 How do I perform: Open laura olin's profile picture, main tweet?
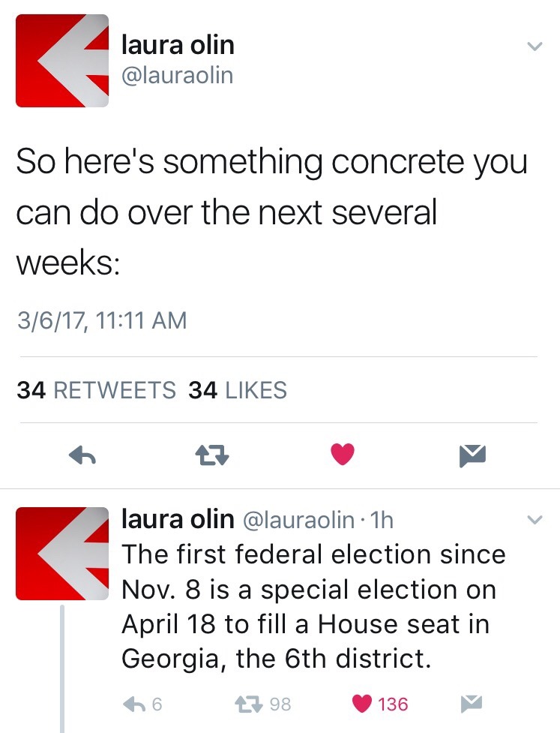tap(62, 61)
